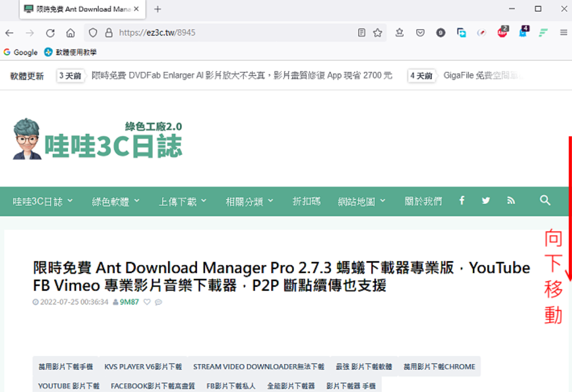
Task: Open the red ABP extension with badge 2
Action: click(x=503, y=32)
